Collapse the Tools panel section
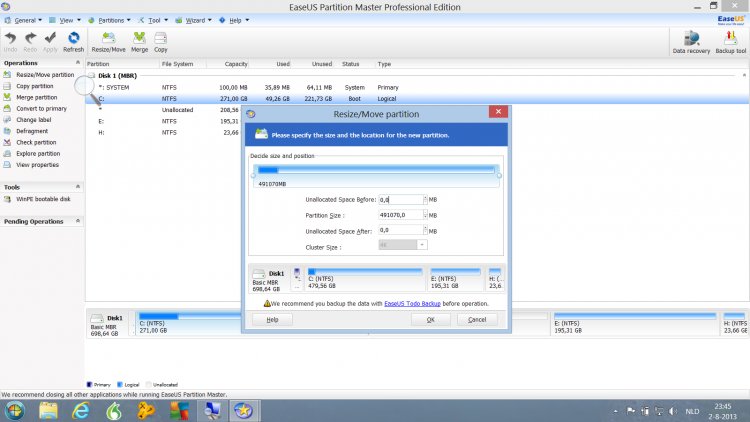Screen dimensions: 750x422 77,187
